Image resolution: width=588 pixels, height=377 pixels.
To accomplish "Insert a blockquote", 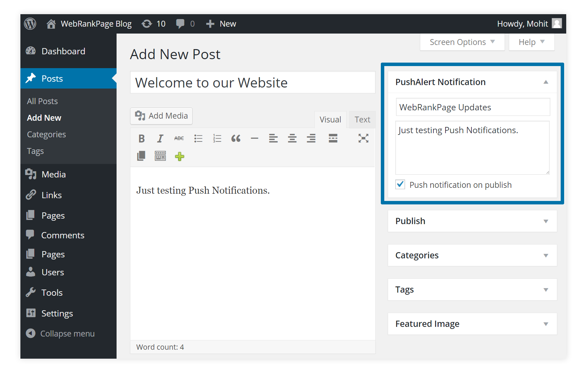I will 236,138.
